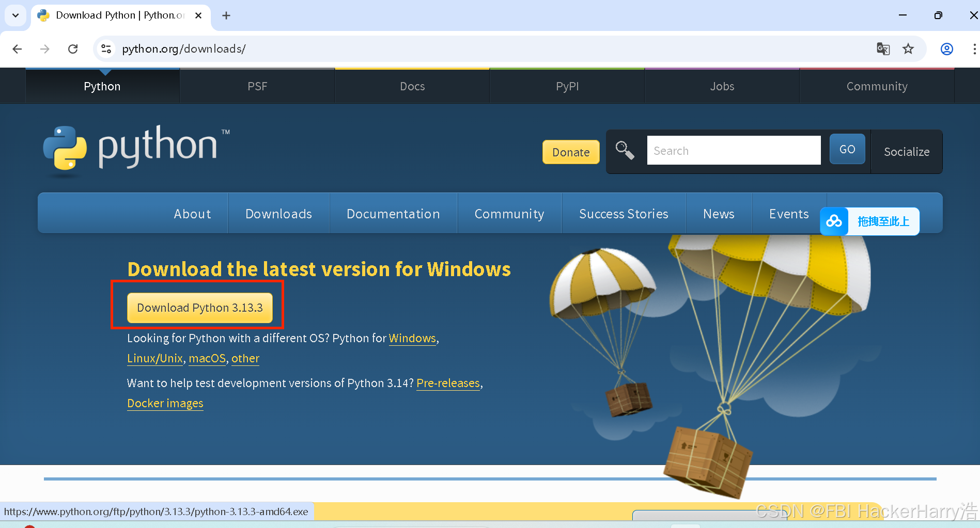980x528 pixels.
Task: Select the Jobs top-bar tab
Action: (722, 86)
